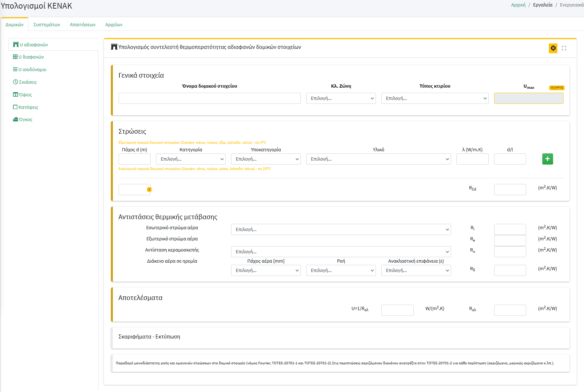This screenshot has width=584, height=392.
Task: Click the U αδιαφανών sidebar icon
Action: tap(16, 45)
